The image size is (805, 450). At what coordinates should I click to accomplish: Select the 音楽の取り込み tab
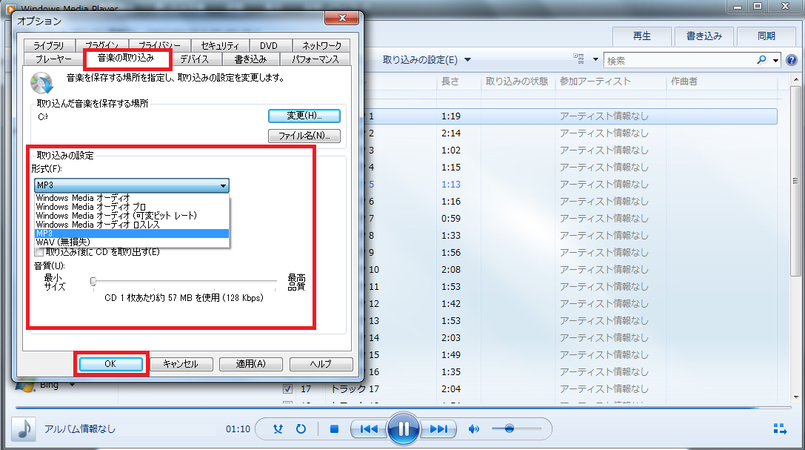126,58
